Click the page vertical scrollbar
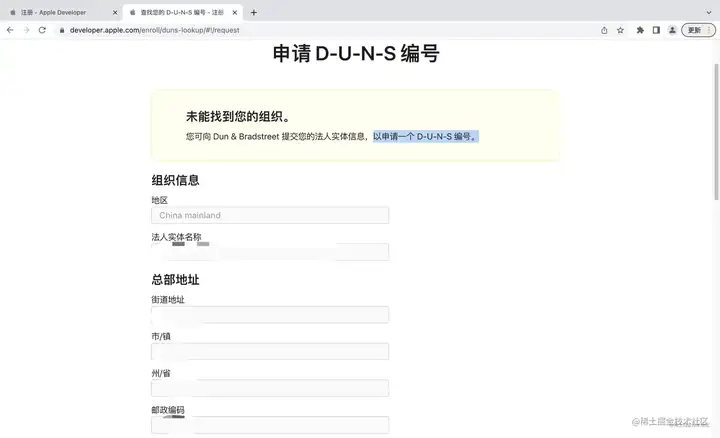 [716, 132]
